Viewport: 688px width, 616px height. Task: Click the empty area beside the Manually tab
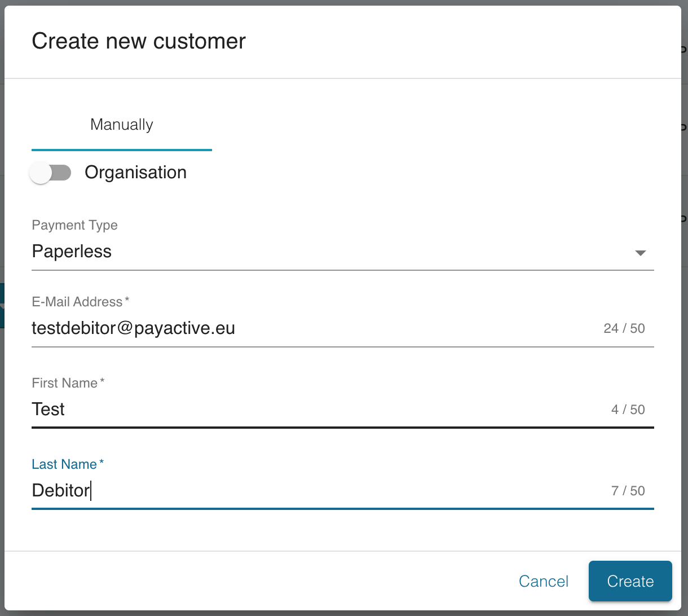click(x=440, y=125)
